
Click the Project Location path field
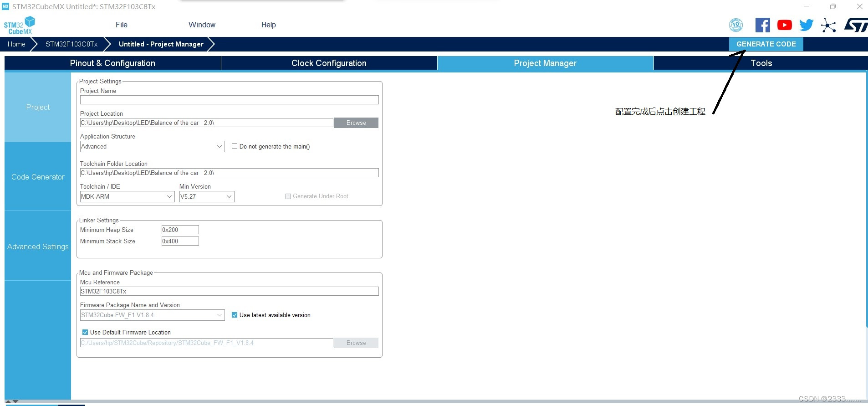pyautogui.click(x=207, y=123)
